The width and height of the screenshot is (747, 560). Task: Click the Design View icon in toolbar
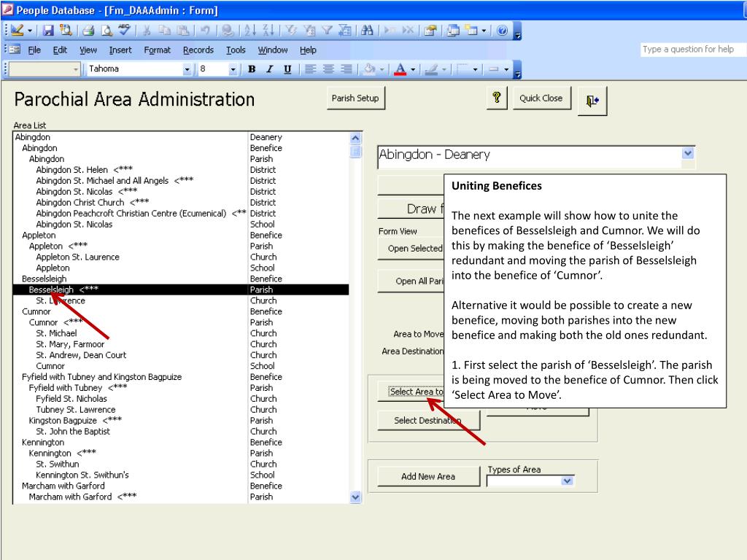[17, 31]
